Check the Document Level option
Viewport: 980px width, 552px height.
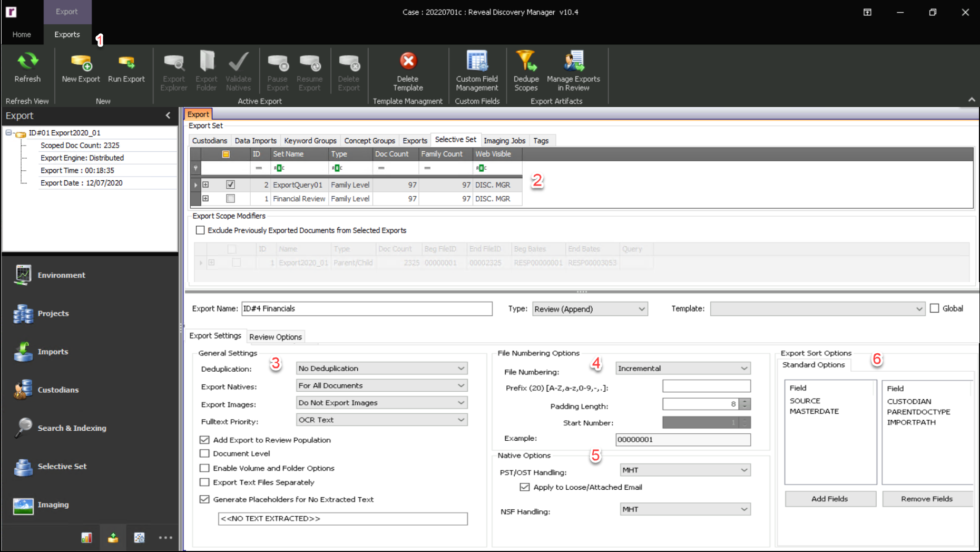204,453
